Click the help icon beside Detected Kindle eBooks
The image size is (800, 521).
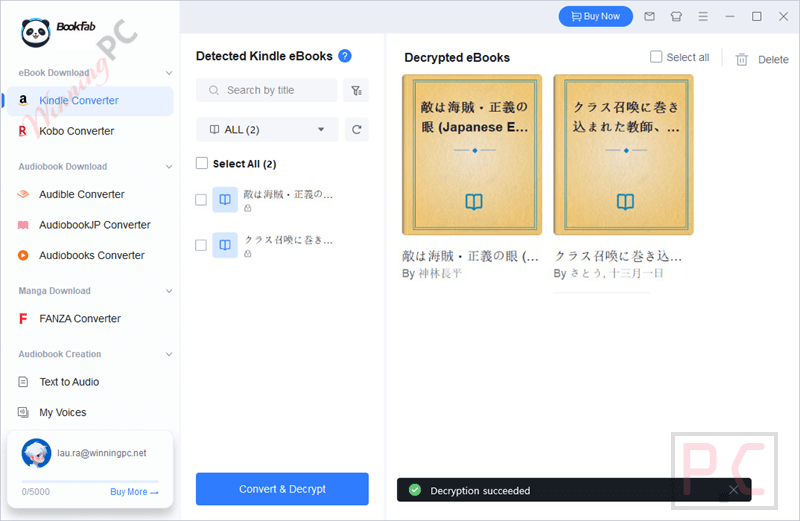(x=345, y=56)
